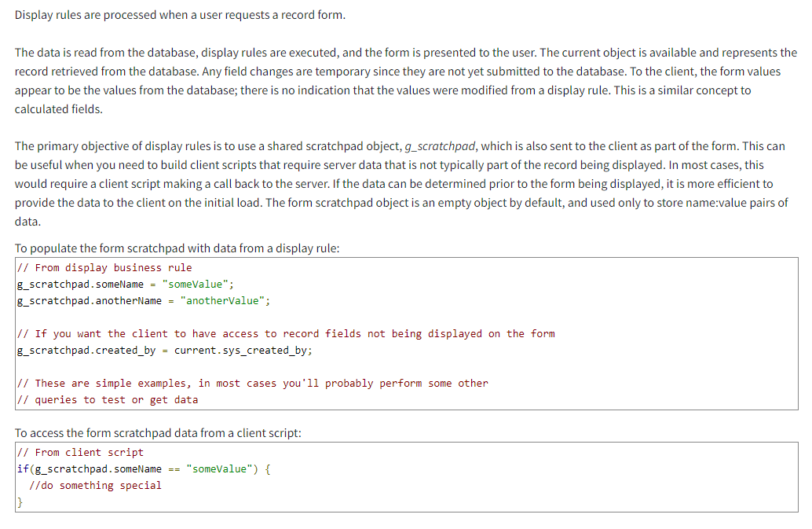Click the words 'calculated fields' in second paragraph

pyautogui.click(x=59, y=108)
